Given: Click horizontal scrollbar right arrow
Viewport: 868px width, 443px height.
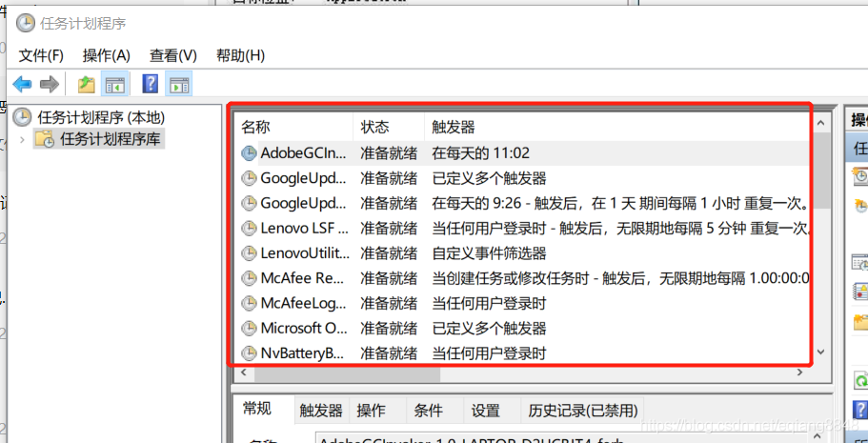Looking at the screenshot, I should (x=800, y=373).
